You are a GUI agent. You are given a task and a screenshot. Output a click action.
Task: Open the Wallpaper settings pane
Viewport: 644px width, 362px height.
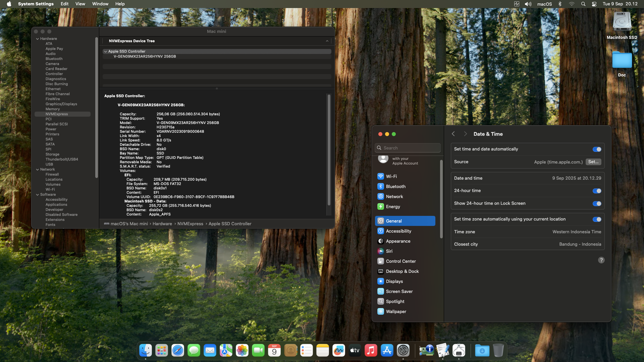(x=405, y=311)
